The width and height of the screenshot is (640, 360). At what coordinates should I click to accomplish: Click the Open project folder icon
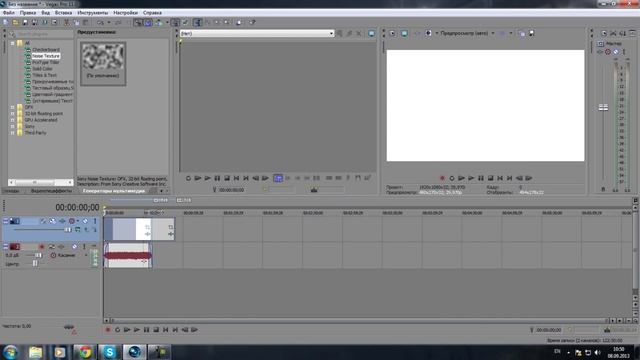[x=15, y=22]
